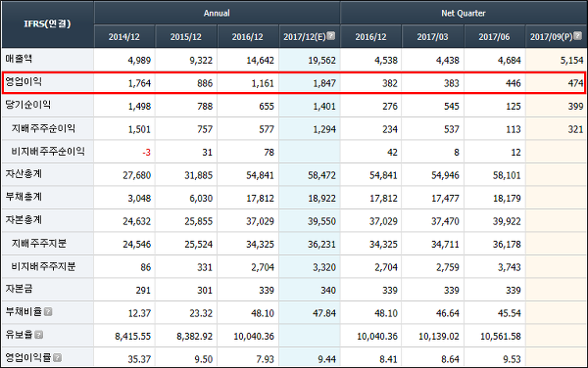Select the 비지배주주지분 row label

[43, 266]
